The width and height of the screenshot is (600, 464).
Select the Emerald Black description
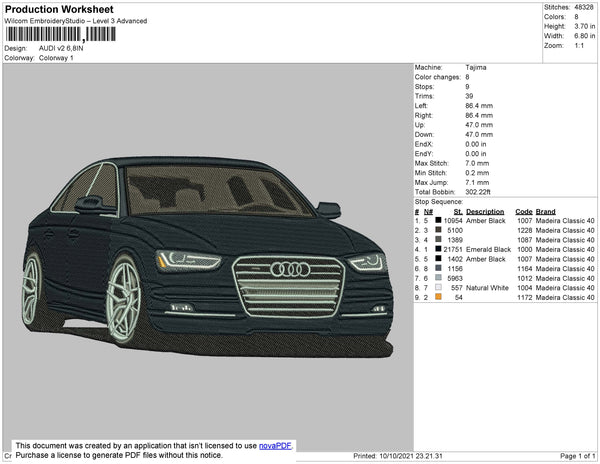coord(489,249)
